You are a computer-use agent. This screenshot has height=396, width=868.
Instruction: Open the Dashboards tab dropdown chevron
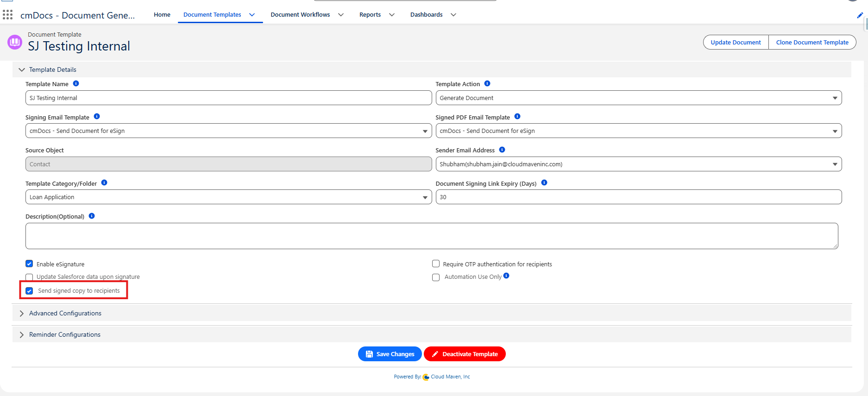tap(453, 15)
